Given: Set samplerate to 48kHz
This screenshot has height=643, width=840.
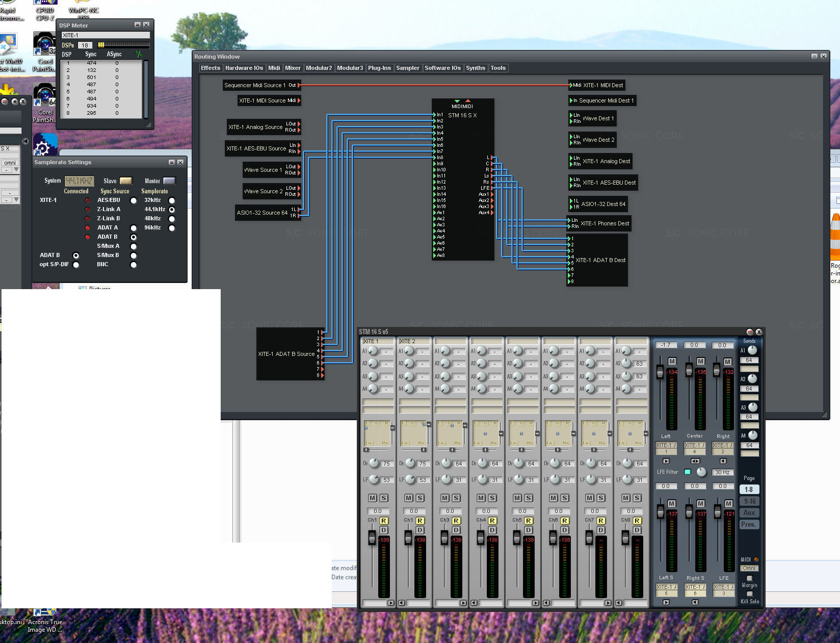Looking at the screenshot, I should pos(172,219).
